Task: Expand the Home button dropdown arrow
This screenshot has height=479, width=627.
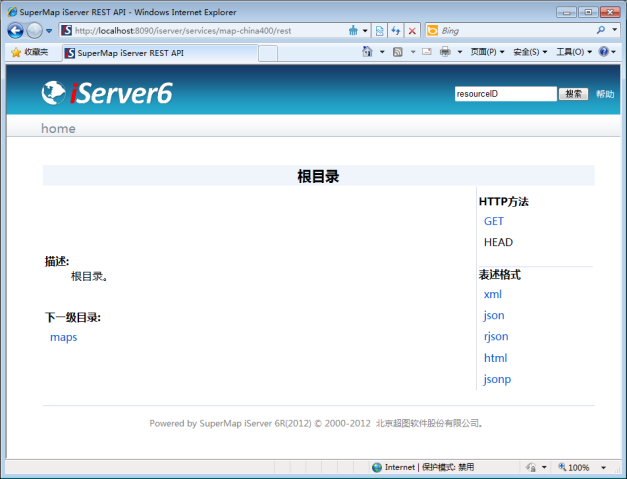Action: tap(382, 52)
